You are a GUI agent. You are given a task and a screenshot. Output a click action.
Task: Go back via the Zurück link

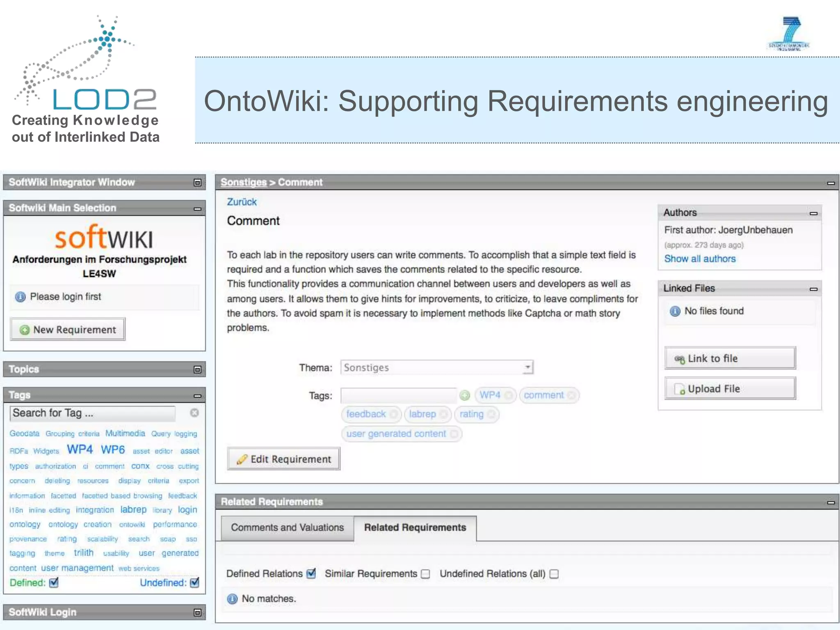pos(242,202)
